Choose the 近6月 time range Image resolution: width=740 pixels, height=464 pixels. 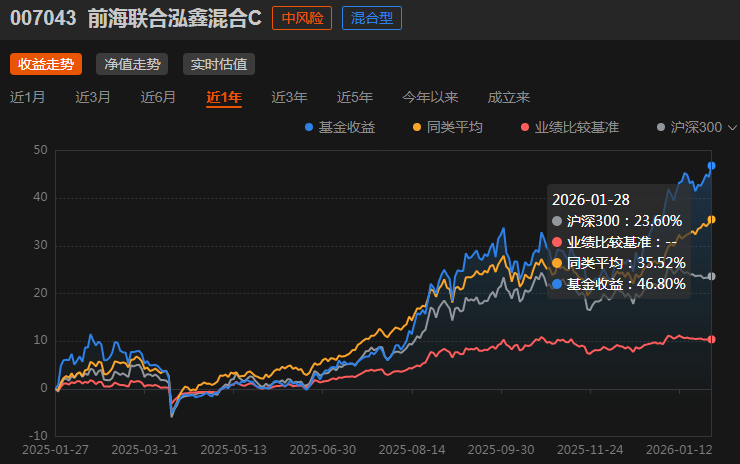(x=158, y=97)
